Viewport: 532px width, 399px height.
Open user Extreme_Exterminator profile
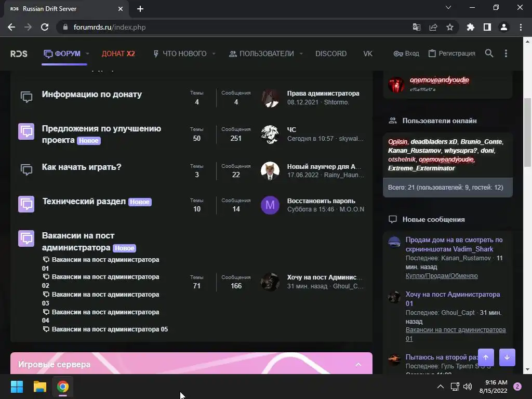421,168
